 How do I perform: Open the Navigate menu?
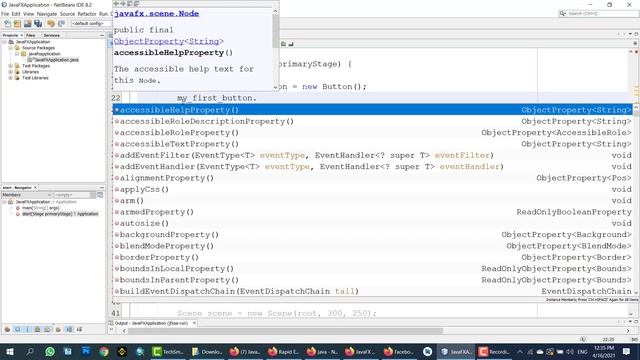pyautogui.click(x=47, y=14)
